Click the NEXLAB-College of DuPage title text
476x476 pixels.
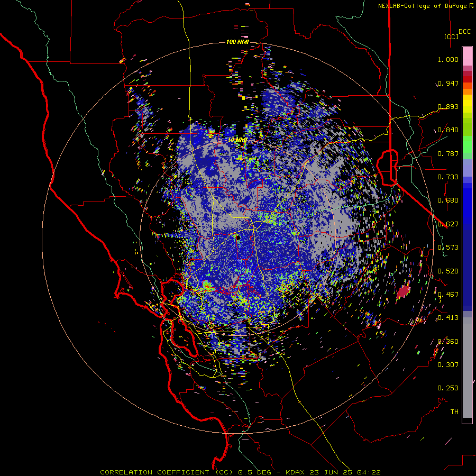(426, 6)
